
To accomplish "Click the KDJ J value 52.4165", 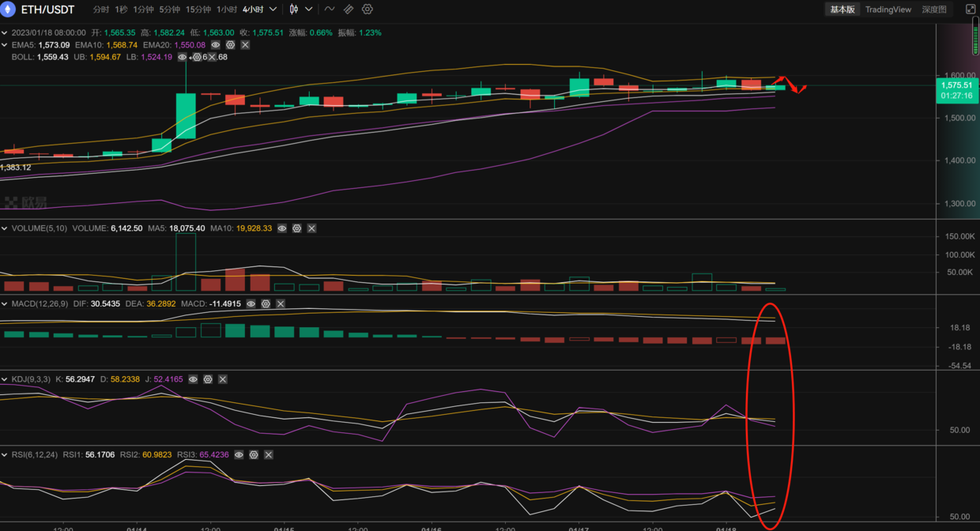I will [168, 379].
